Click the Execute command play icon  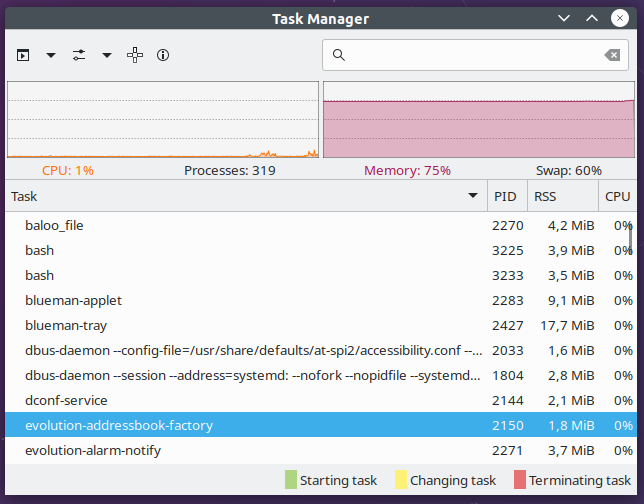(x=23, y=55)
